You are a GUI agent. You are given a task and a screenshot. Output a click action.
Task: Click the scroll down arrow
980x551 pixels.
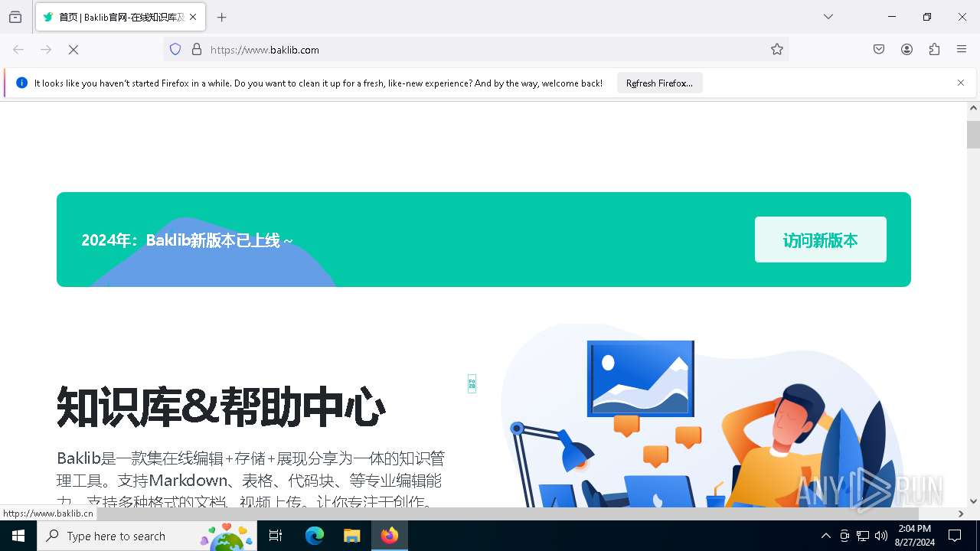(973, 501)
